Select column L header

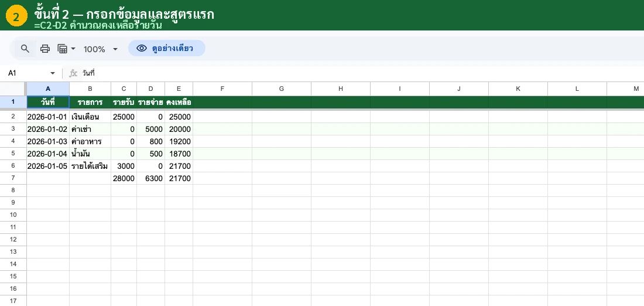click(x=577, y=89)
